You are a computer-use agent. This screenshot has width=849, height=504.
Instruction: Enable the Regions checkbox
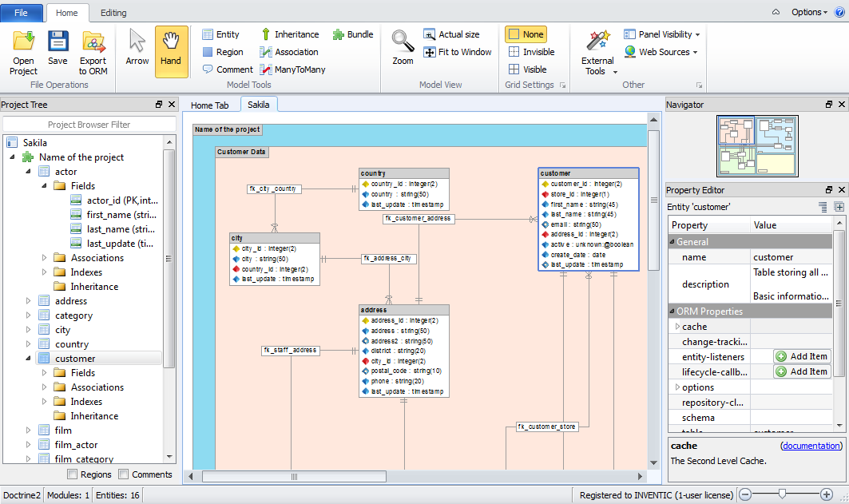[73, 474]
